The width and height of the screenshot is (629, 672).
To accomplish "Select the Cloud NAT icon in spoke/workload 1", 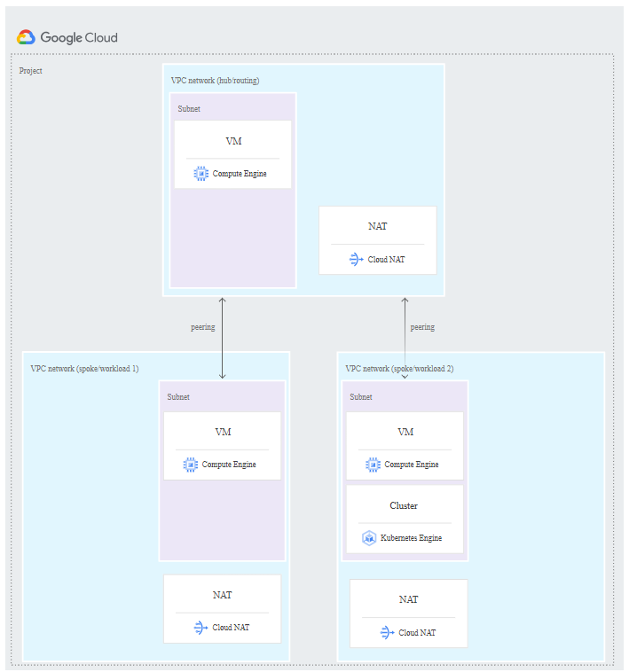I will [201, 628].
